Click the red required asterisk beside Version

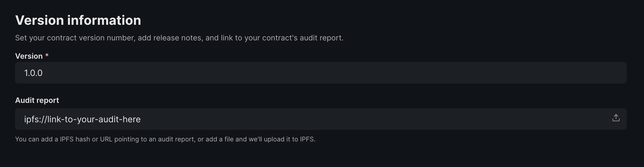47,55
